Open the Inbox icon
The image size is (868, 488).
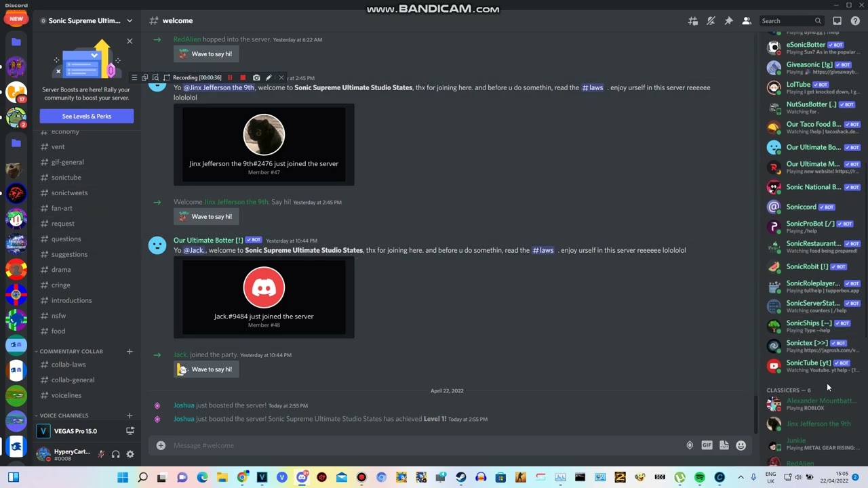coord(837,21)
